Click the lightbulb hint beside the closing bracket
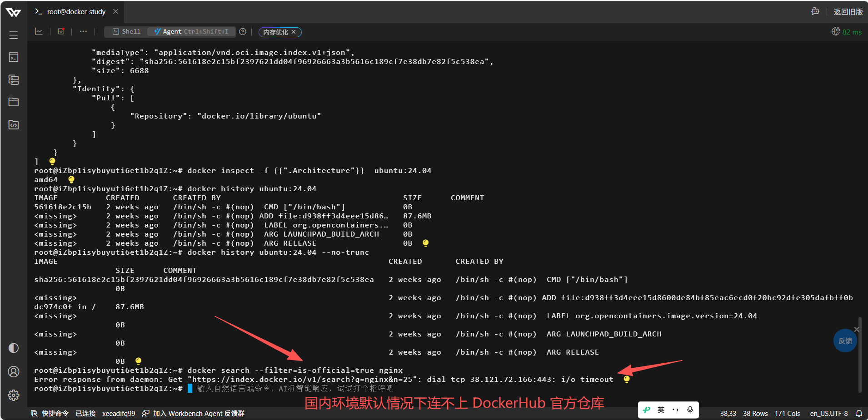 pos(52,161)
